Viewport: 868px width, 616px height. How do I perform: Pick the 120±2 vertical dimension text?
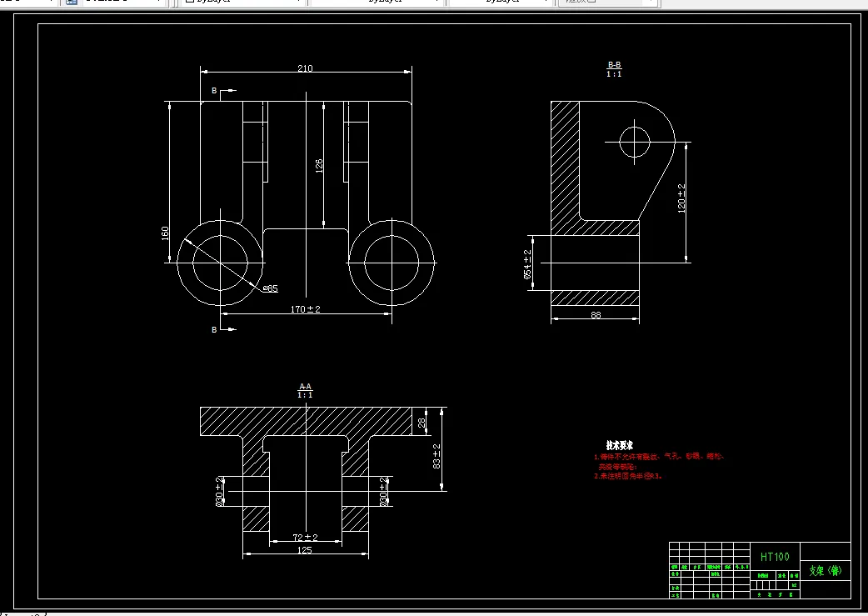point(681,198)
